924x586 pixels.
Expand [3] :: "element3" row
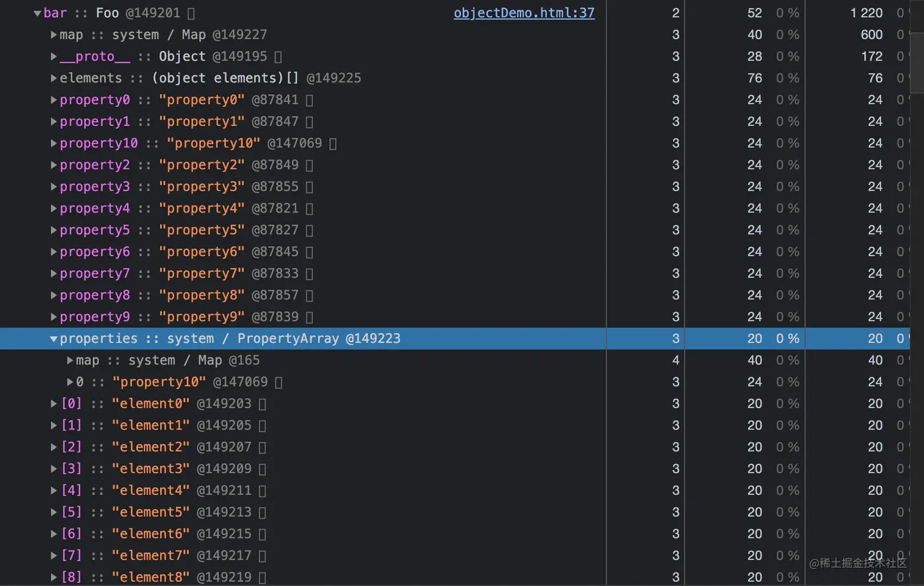pos(54,469)
